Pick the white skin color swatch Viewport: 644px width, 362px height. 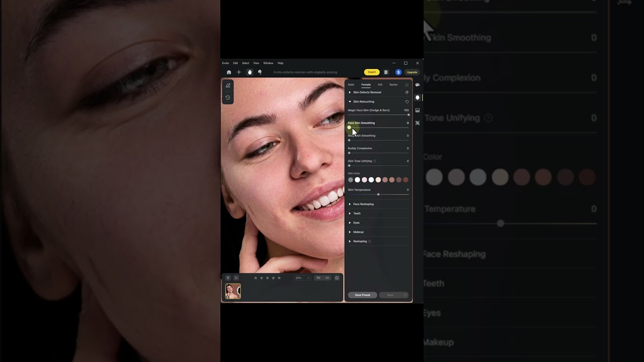click(x=358, y=180)
